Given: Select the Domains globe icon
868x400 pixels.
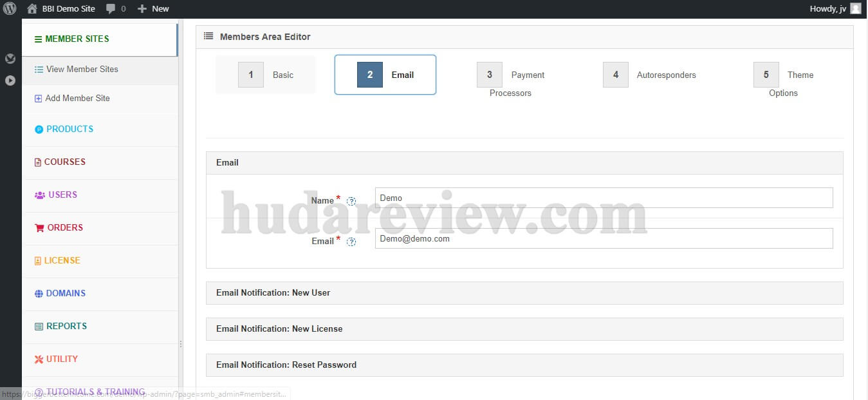Looking at the screenshot, I should click(39, 293).
